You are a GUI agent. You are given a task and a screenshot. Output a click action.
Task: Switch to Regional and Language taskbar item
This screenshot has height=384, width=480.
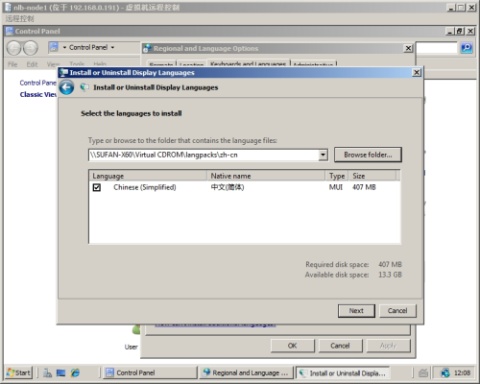coord(247,373)
